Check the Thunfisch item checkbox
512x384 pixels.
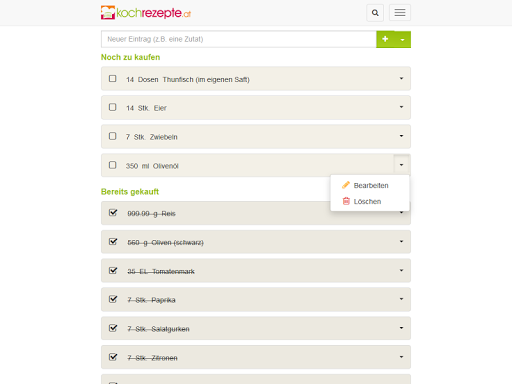click(113, 78)
